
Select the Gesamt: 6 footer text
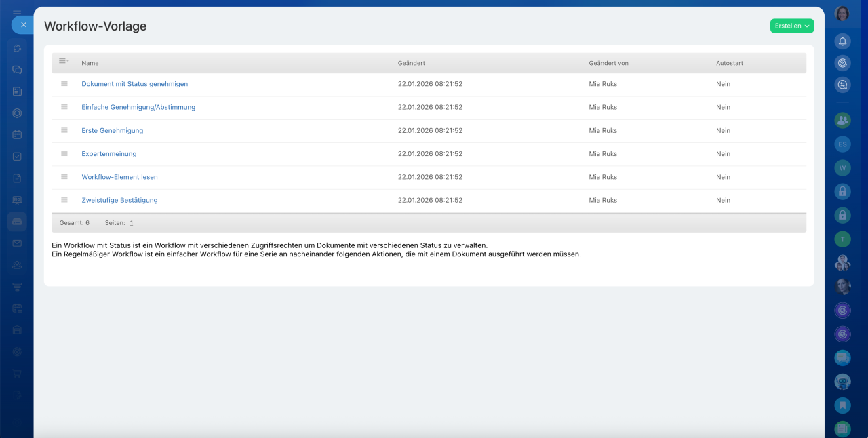point(75,223)
